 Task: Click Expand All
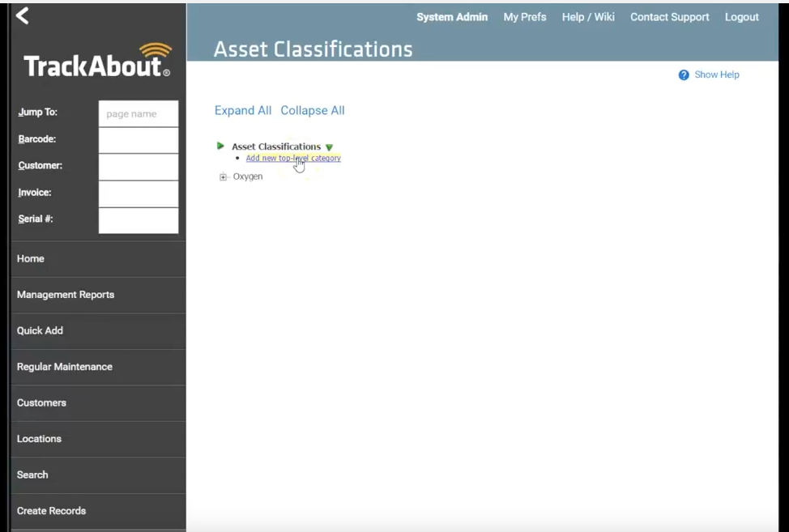(243, 111)
